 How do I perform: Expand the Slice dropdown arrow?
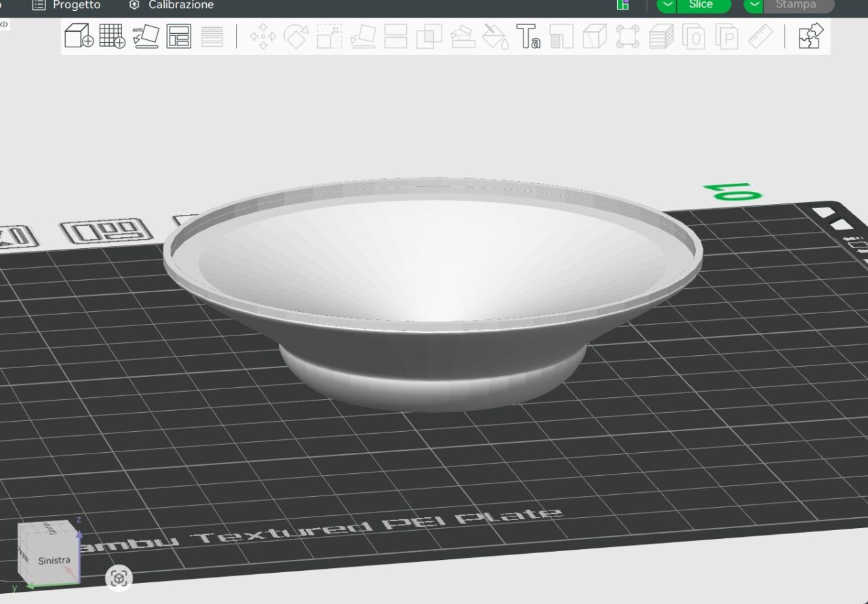[x=667, y=5]
